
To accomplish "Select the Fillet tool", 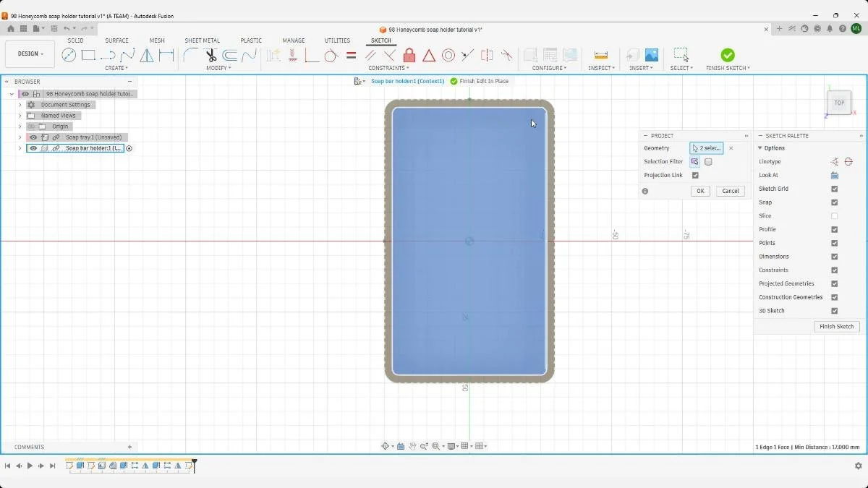I will [x=190, y=55].
